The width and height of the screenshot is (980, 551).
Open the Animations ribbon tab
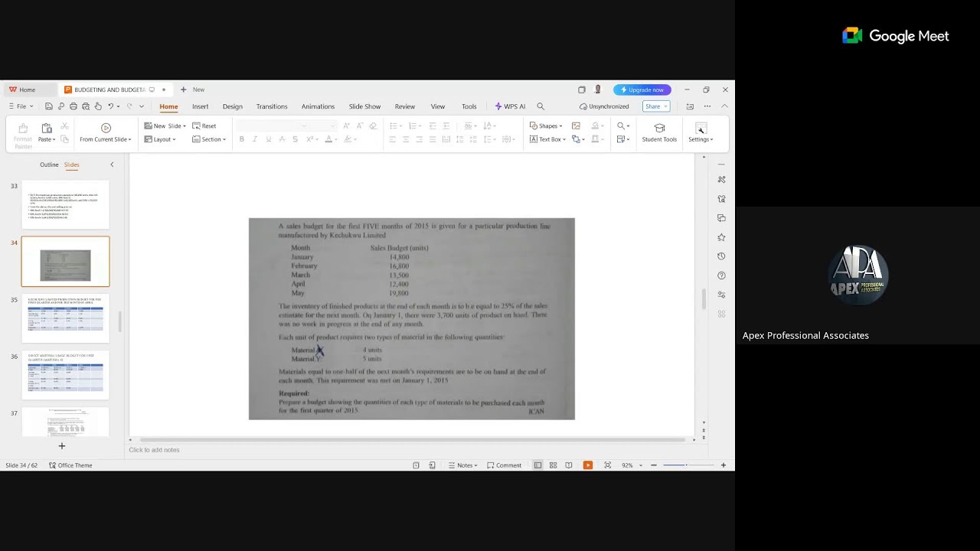[x=318, y=106]
